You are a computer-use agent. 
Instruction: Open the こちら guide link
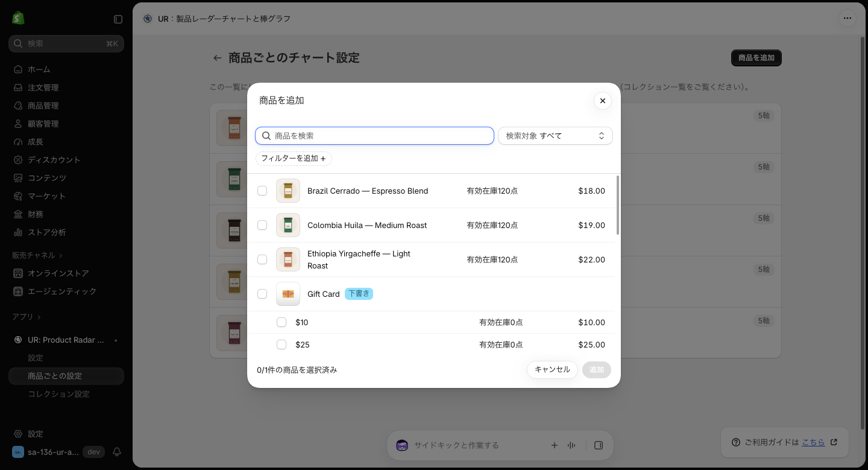click(x=813, y=442)
